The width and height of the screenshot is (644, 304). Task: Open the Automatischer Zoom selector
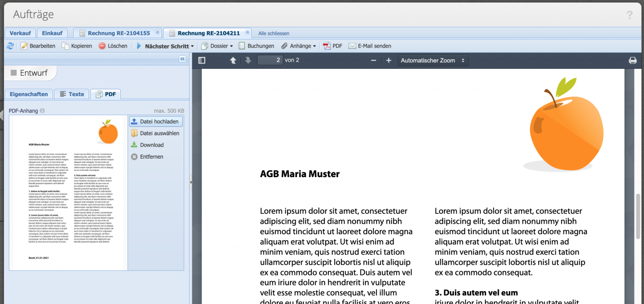[x=433, y=60]
